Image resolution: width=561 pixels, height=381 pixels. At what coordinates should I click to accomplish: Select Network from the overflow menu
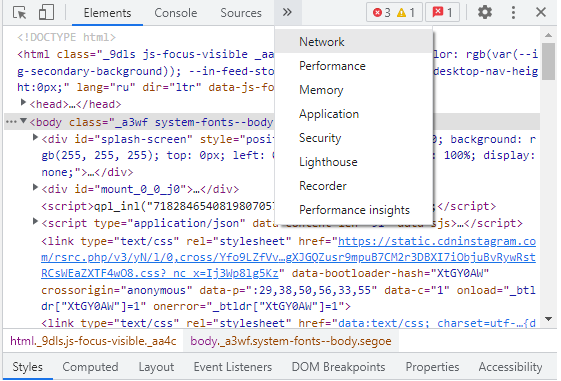pos(354,42)
